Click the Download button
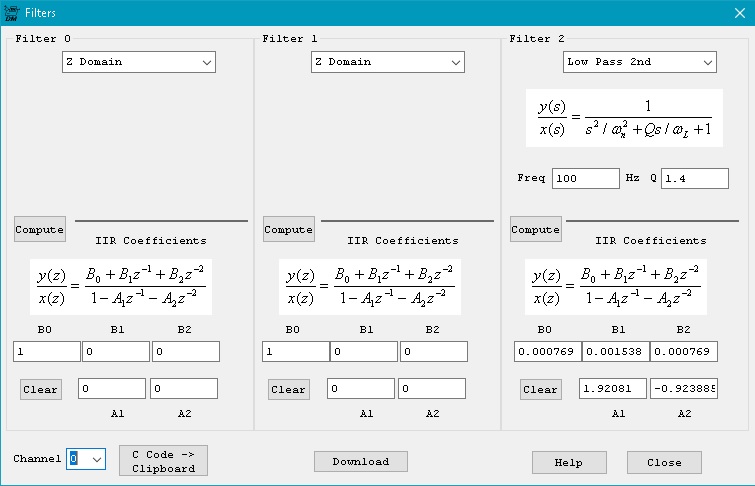Image resolution: width=755 pixels, height=486 pixels. click(x=360, y=461)
